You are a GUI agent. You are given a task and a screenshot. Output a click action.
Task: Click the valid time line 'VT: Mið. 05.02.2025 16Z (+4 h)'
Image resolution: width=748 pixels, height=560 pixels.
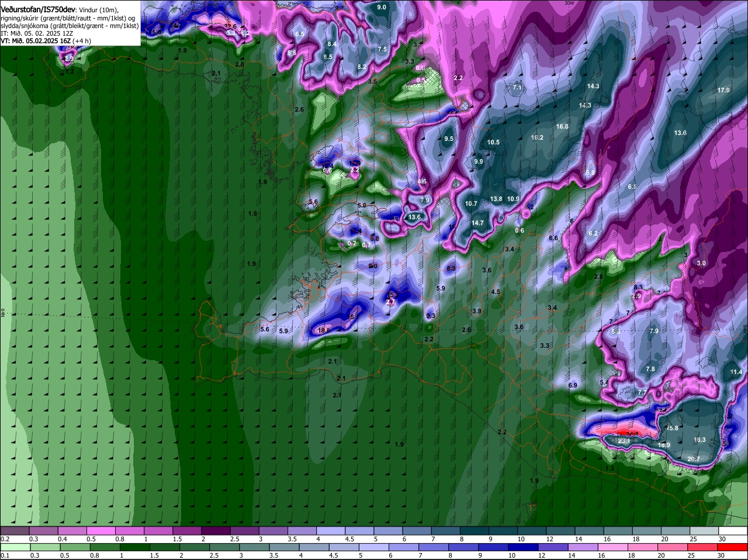tap(46, 41)
